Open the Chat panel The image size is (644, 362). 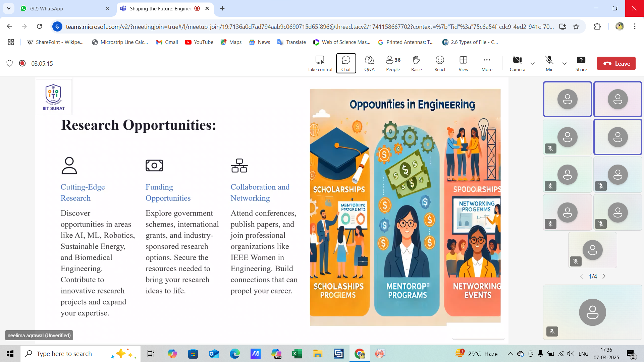click(346, 63)
